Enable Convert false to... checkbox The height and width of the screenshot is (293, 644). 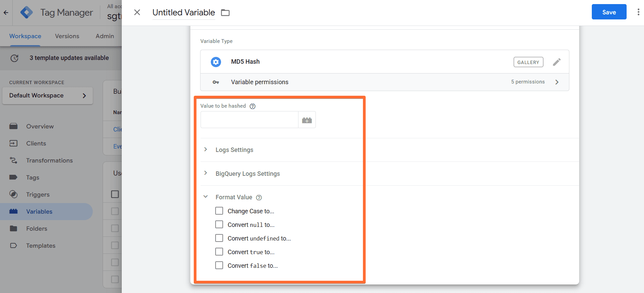pyautogui.click(x=219, y=265)
